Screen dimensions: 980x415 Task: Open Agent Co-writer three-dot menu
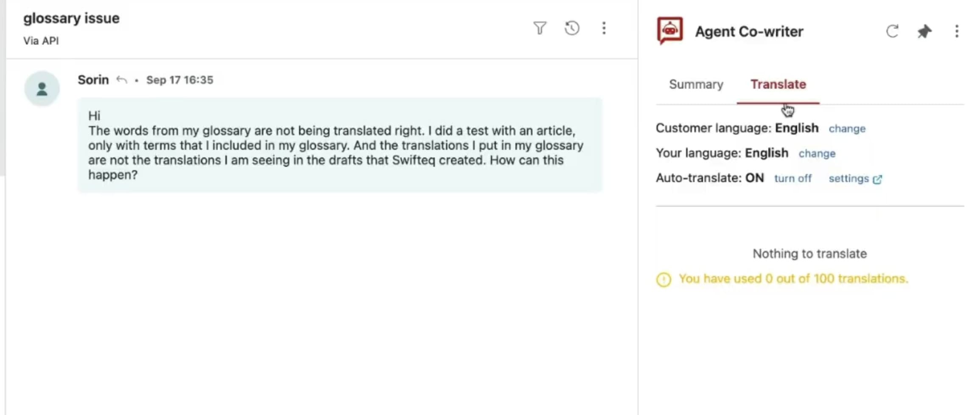[957, 31]
